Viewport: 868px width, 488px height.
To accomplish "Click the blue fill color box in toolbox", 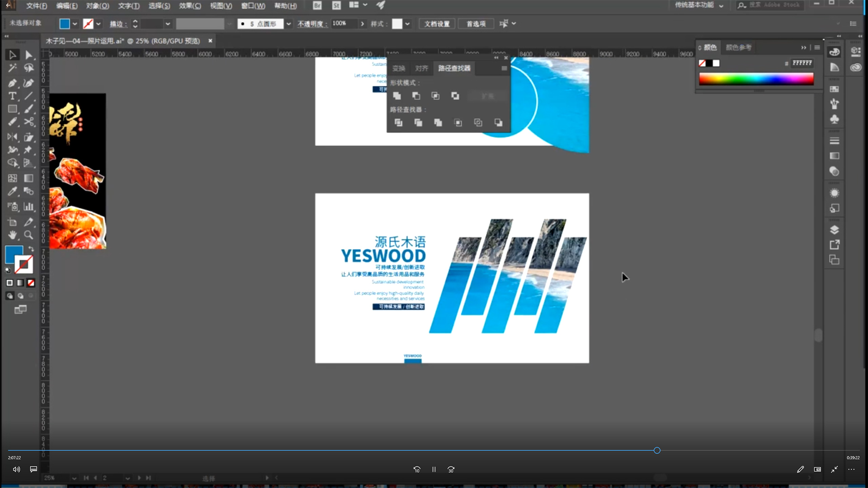I will 14,254.
